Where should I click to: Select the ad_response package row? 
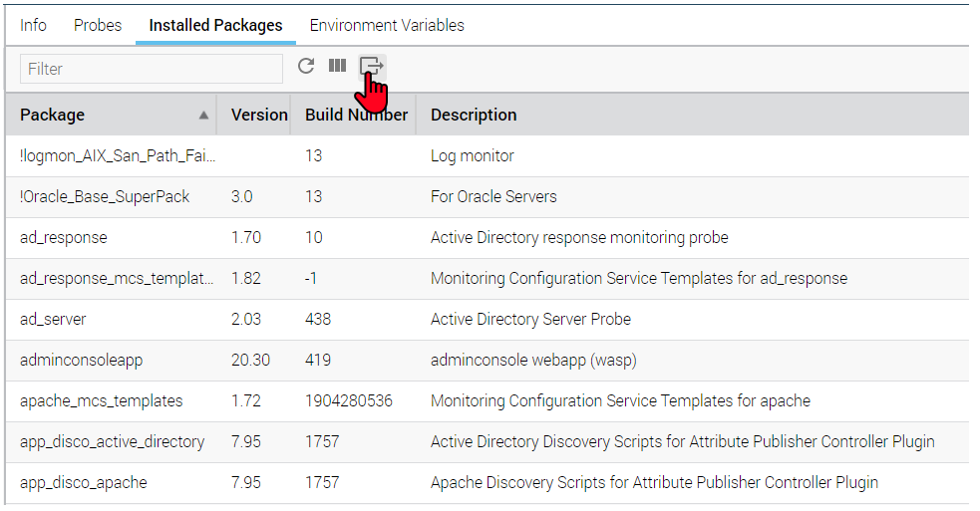point(64,238)
